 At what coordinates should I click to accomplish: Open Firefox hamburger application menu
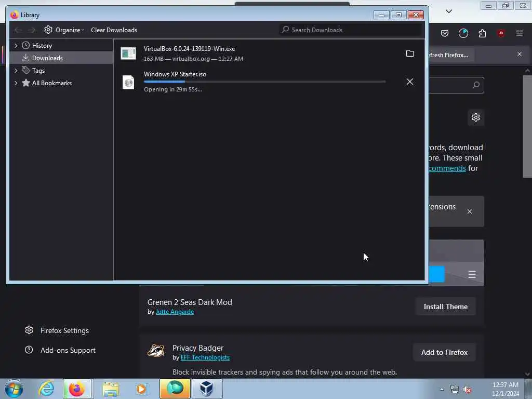(x=520, y=33)
